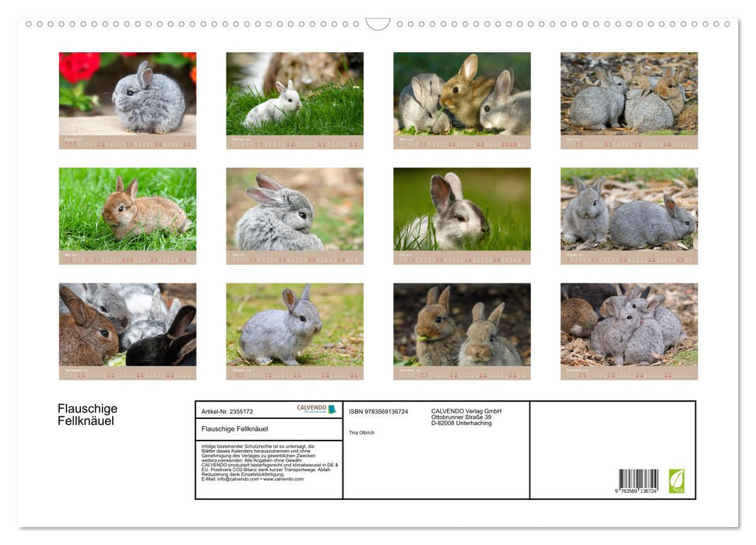Click the 'CALVENDO Verlag GmbH' publisher name
The width and height of the screenshot is (756, 545).
point(466,411)
